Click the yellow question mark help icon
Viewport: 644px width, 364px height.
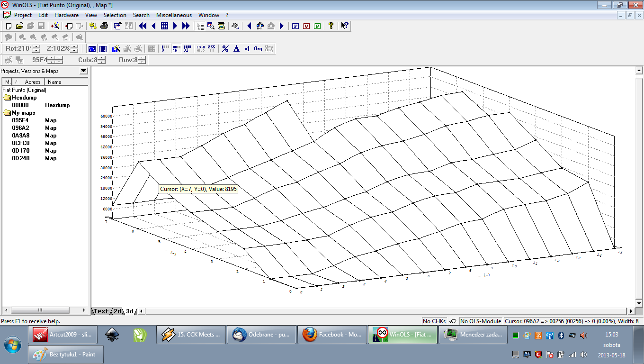[331, 26]
